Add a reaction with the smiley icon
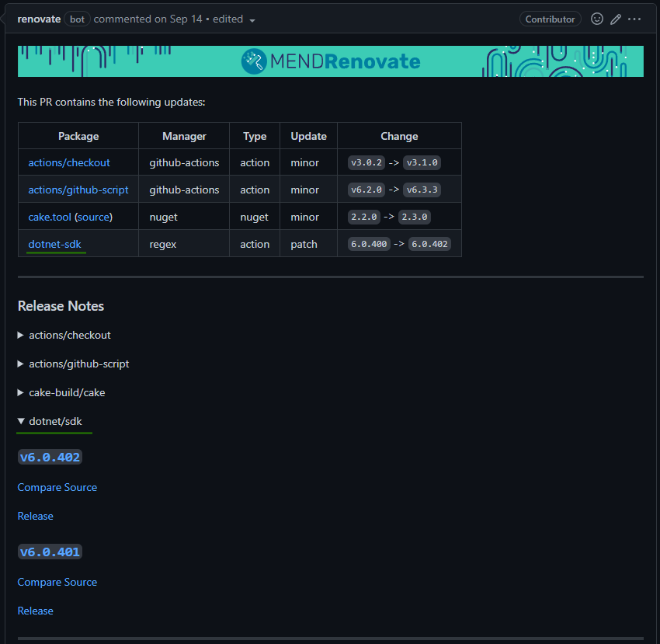 597,19
